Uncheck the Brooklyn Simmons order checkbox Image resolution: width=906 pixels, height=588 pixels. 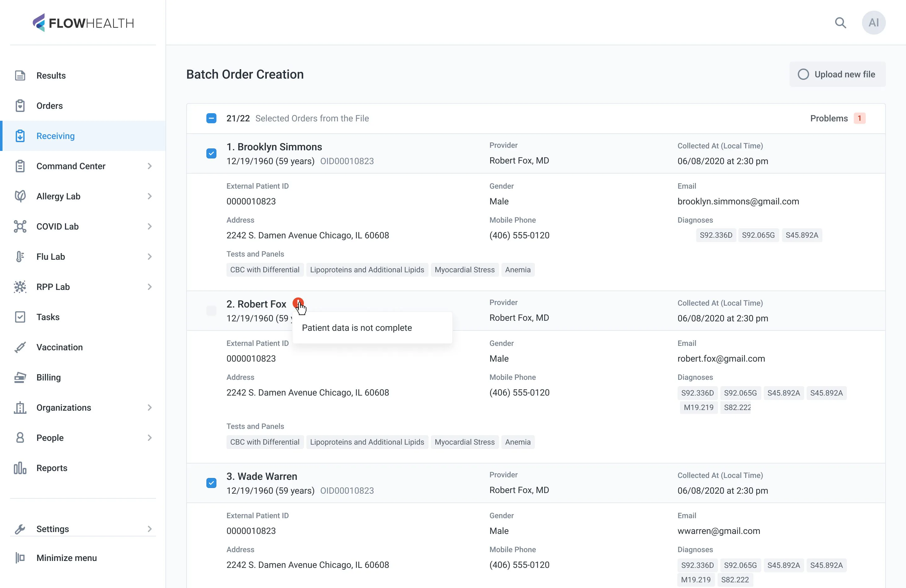211,153
